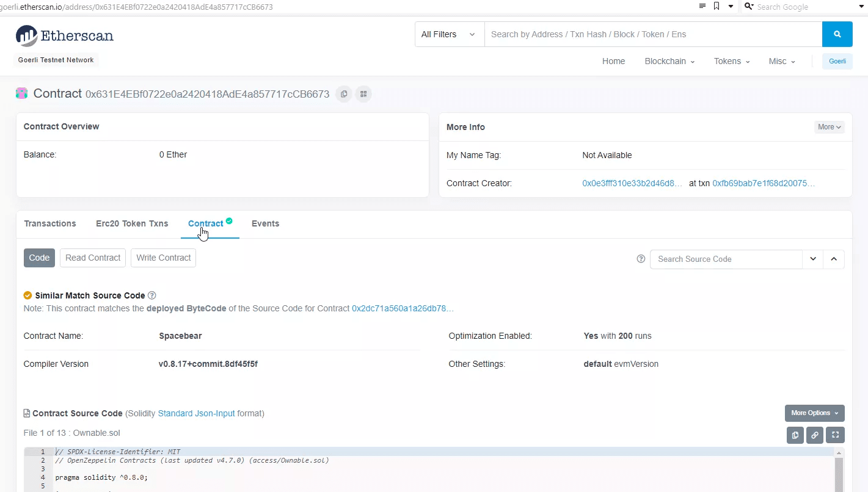Switch to the Transactions tab
868x492 pixels.
pos(50,223)
